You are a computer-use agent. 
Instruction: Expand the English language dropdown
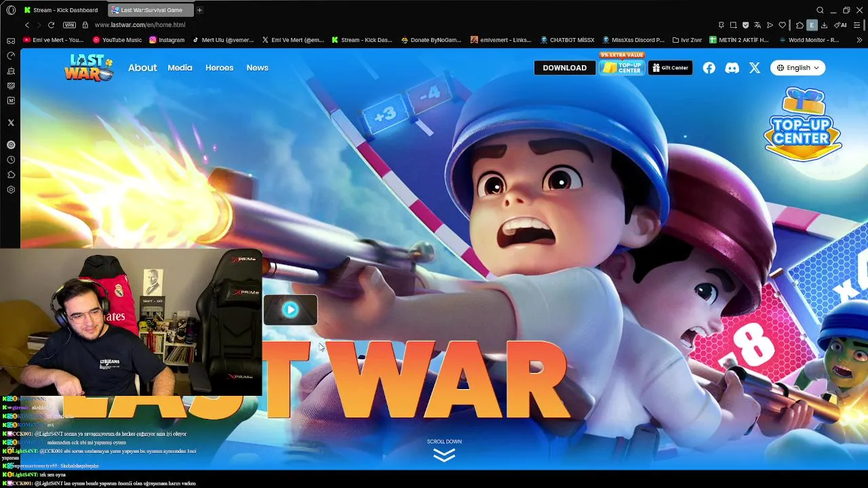coord(797,68)
